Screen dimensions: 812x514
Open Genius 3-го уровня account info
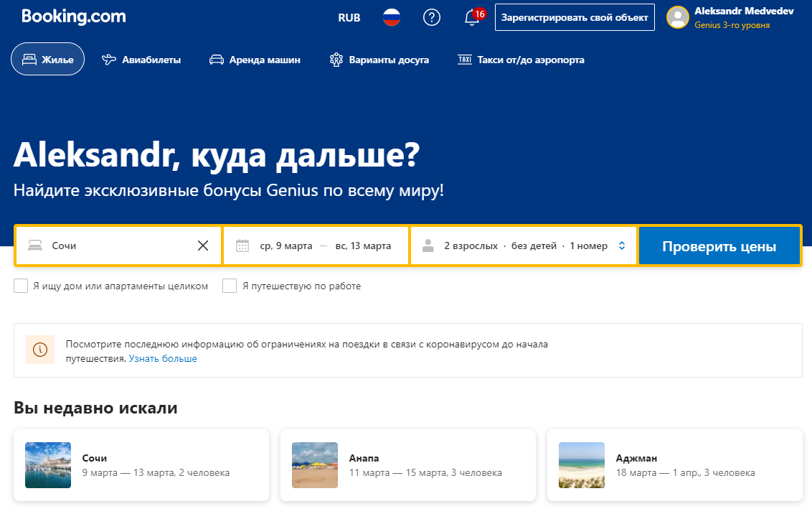point(732,25)
